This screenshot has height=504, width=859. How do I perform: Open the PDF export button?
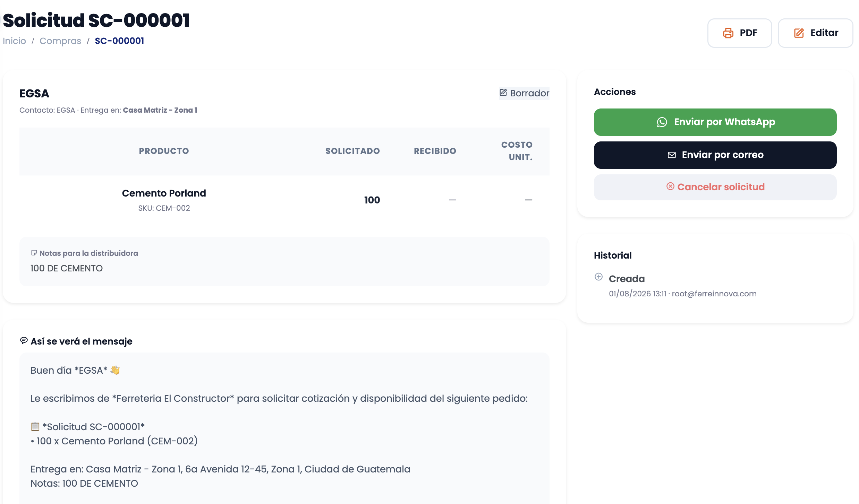[x=740, y=33]
